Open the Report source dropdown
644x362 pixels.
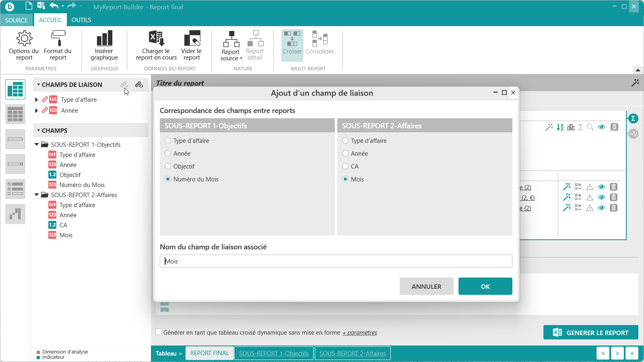(x=231, y=45)
